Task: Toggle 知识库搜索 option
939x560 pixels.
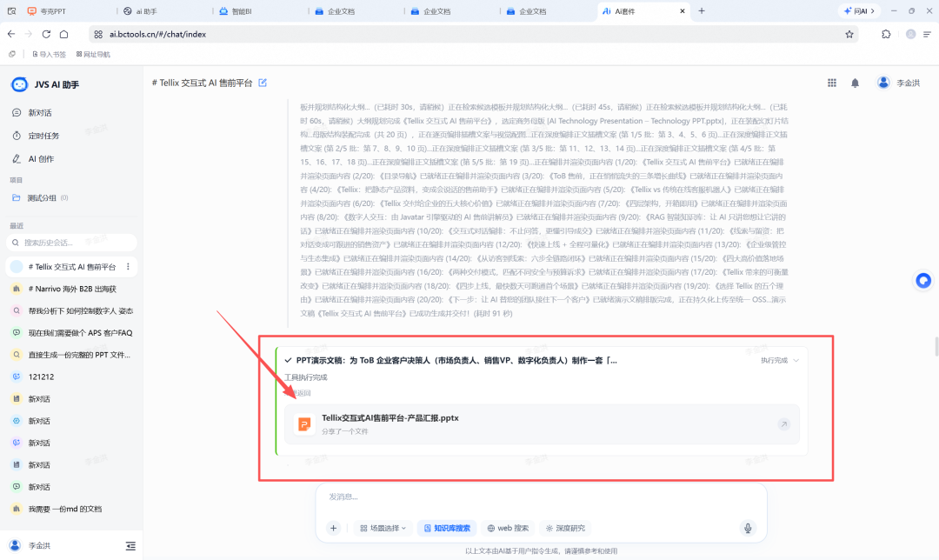Action: point(448,528)
